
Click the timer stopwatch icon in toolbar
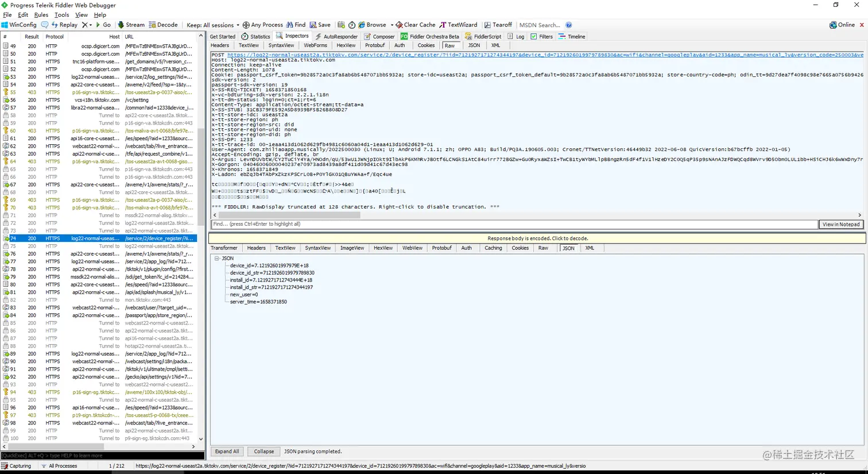click(352, 25)
